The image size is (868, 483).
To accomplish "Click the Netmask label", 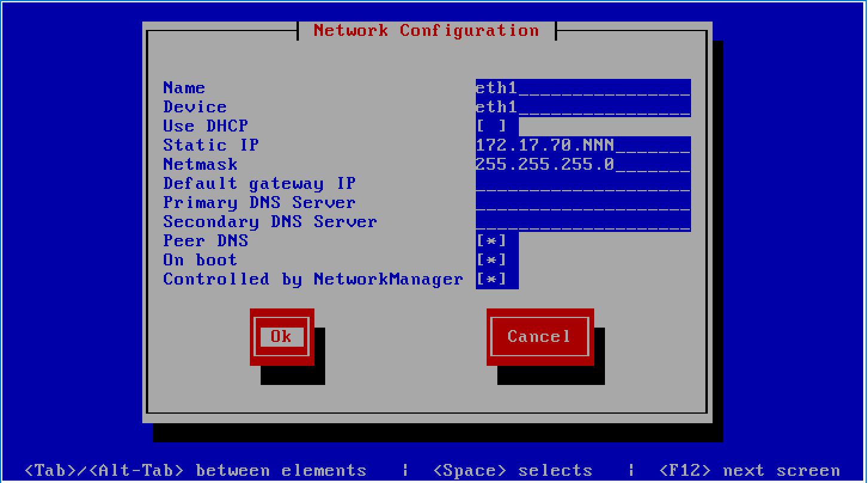I will pyautogui.click(x=200, y=164).
